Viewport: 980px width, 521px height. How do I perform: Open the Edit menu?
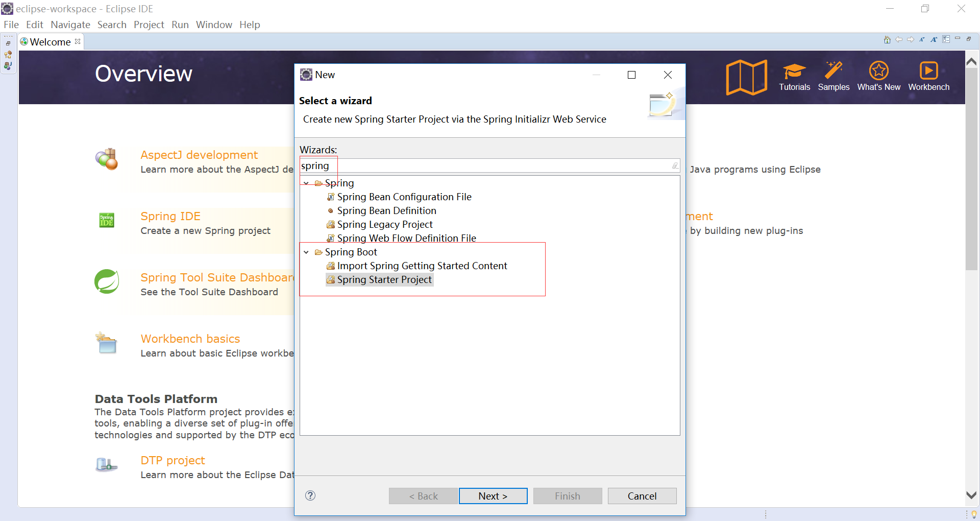tap(35, 25)
